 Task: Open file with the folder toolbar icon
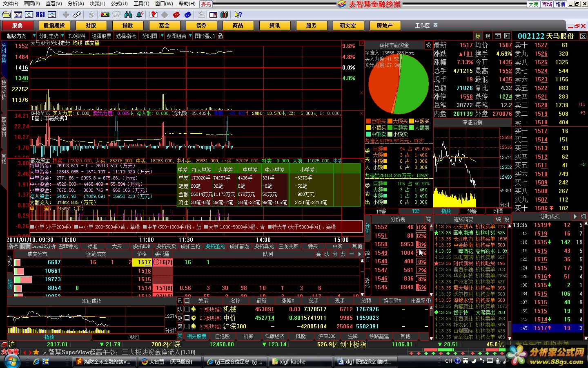[x=6, y=15]
